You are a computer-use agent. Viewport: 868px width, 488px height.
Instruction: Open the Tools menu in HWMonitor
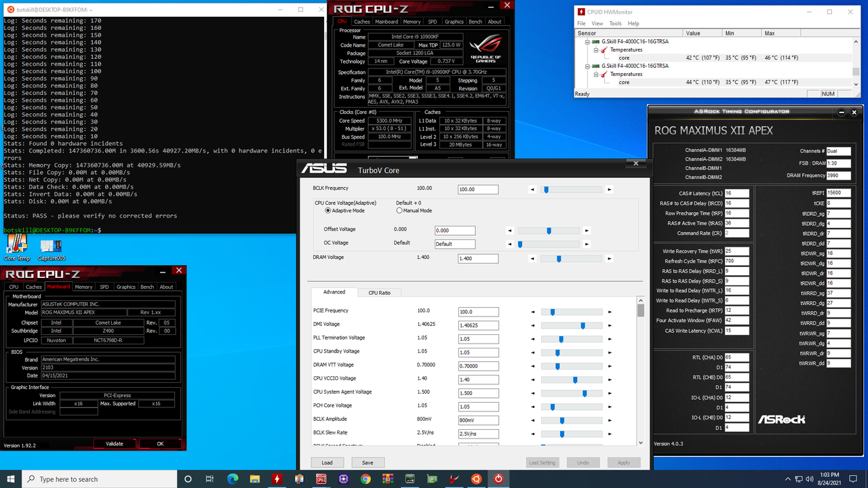click(615, 23)
